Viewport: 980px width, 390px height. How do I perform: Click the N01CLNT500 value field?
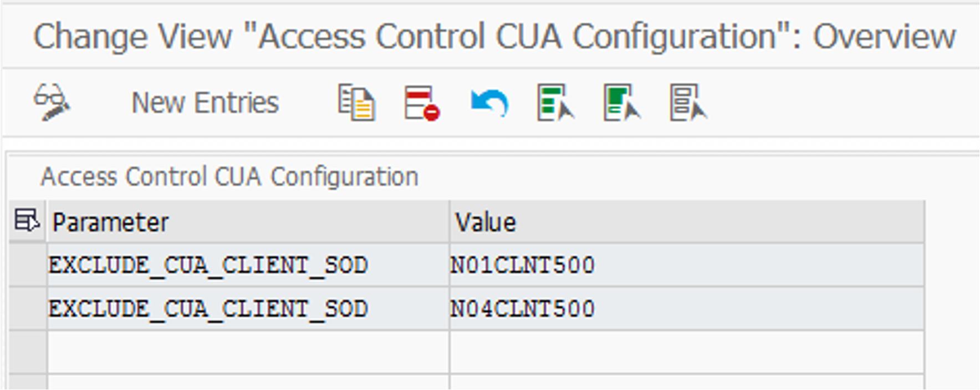(687, 265)
